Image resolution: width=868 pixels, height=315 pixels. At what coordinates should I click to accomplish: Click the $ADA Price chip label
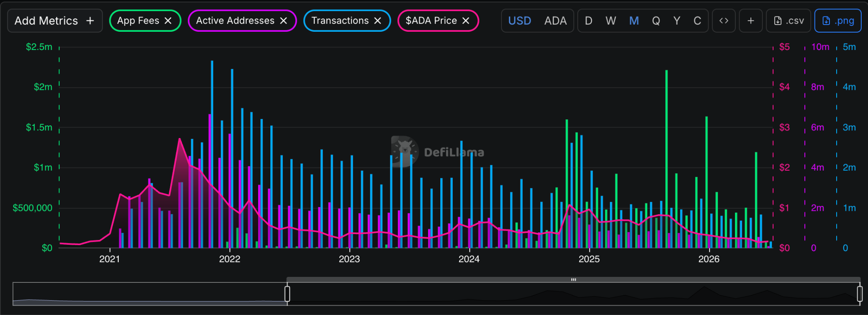(x=431, y=21)
